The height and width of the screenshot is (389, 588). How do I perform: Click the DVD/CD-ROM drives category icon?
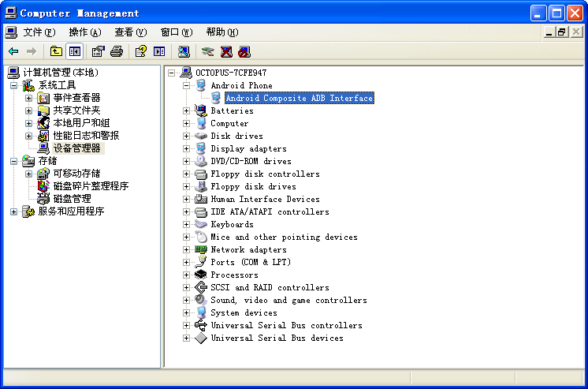tap(201, 161)
